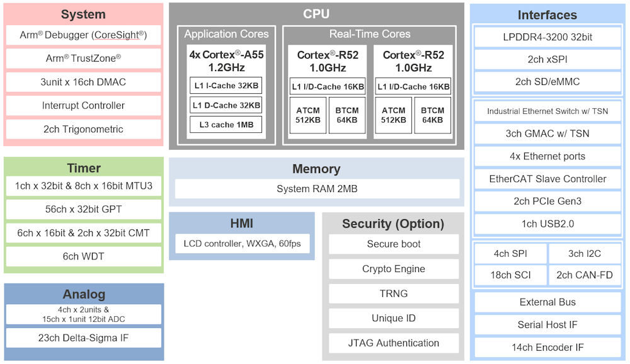Select the EtherCAT Slave Controller block
This screenshot has width=630, height=364.
click(547, 179)
